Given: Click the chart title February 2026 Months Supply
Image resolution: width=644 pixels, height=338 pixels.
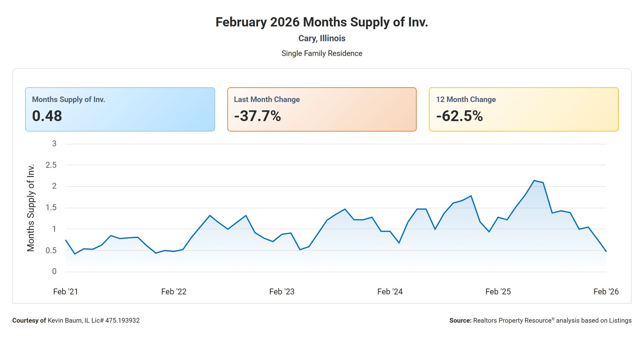Looking at the screenshot, I should (x=322, y=22).
